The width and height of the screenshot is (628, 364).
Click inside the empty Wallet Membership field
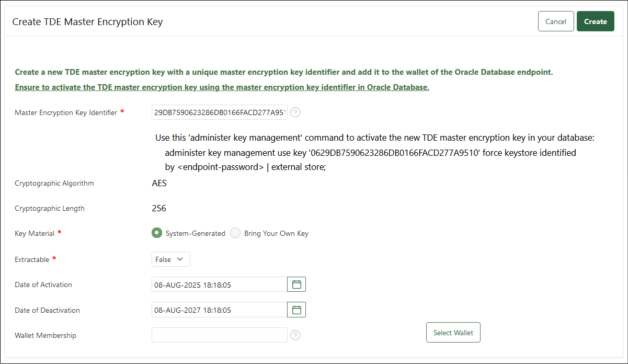pos(219,335)
